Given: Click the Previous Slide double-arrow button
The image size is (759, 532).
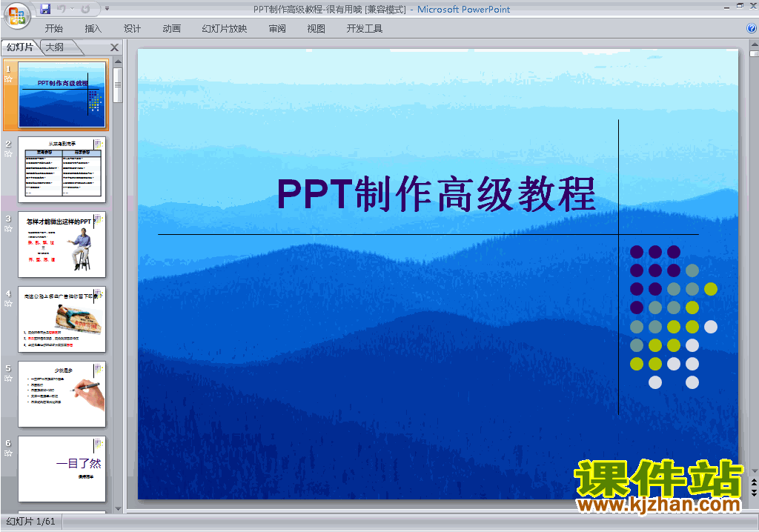Looking at the screenshot, I should 754,482.
